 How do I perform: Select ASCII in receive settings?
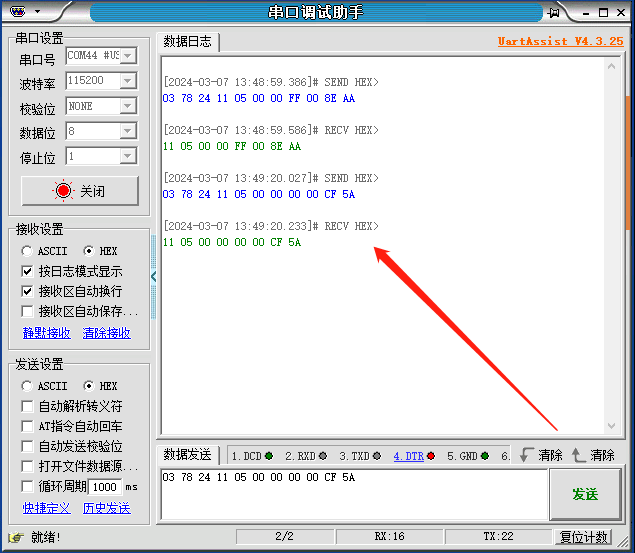pyautogui.click(x=27, y=251)
